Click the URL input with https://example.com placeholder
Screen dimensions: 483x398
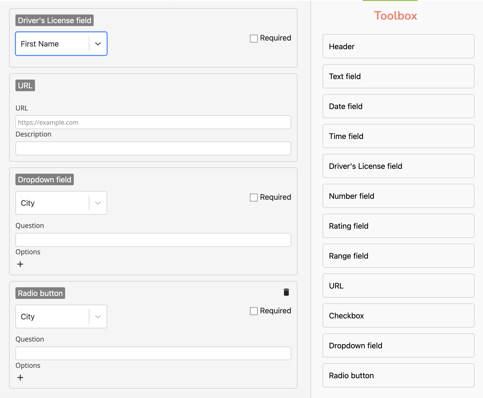pyautogui.click(x=153, y=122)
